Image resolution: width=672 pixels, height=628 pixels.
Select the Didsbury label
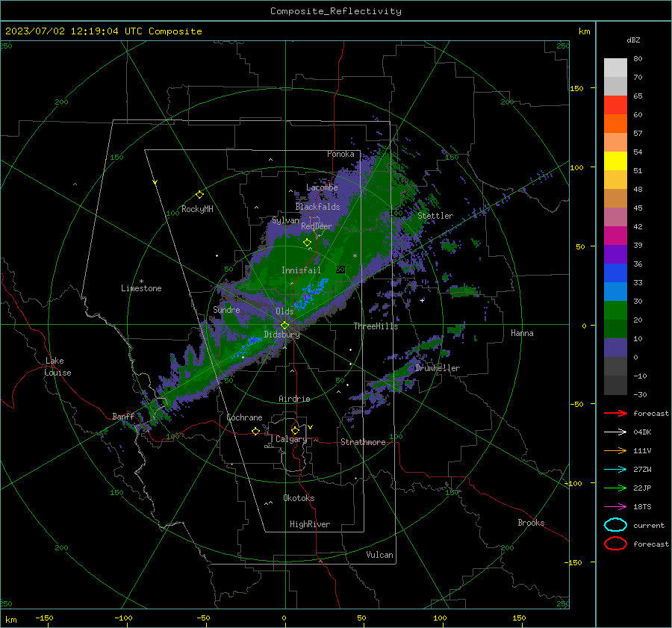(281, 335)
